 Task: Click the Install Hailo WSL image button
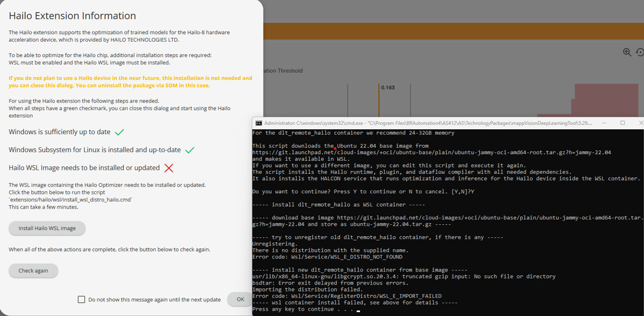47,228
